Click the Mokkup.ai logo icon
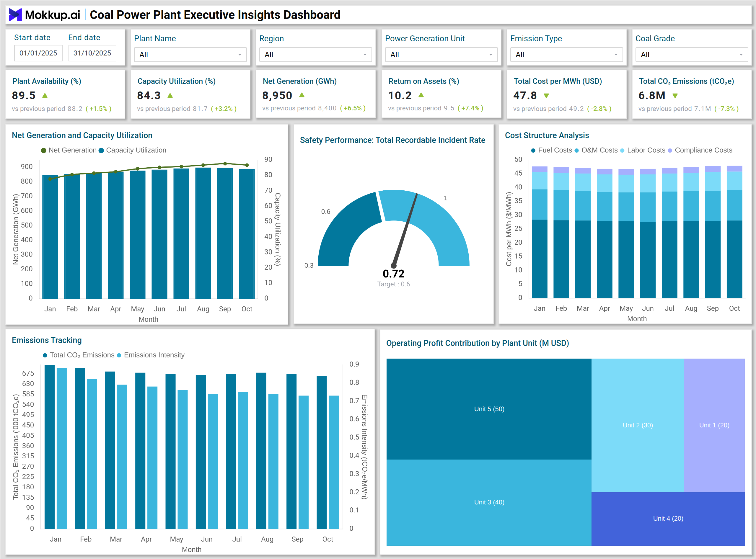 click(15, 15)
